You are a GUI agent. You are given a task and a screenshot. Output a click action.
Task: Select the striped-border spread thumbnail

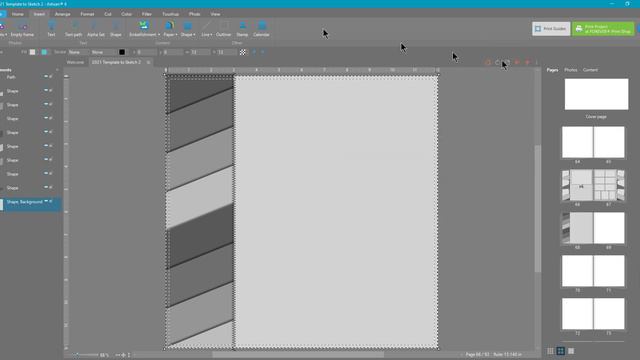coord(593,228)
